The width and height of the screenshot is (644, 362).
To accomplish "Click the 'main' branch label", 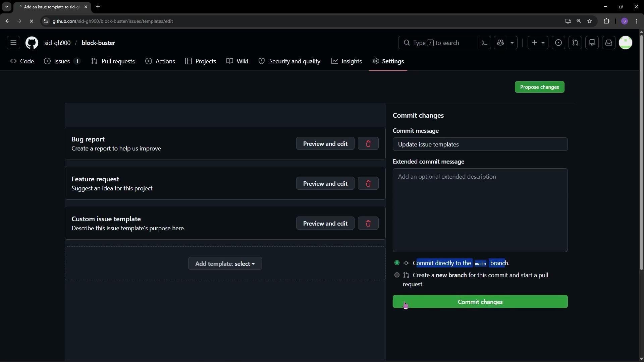I will tap(481, 263).
